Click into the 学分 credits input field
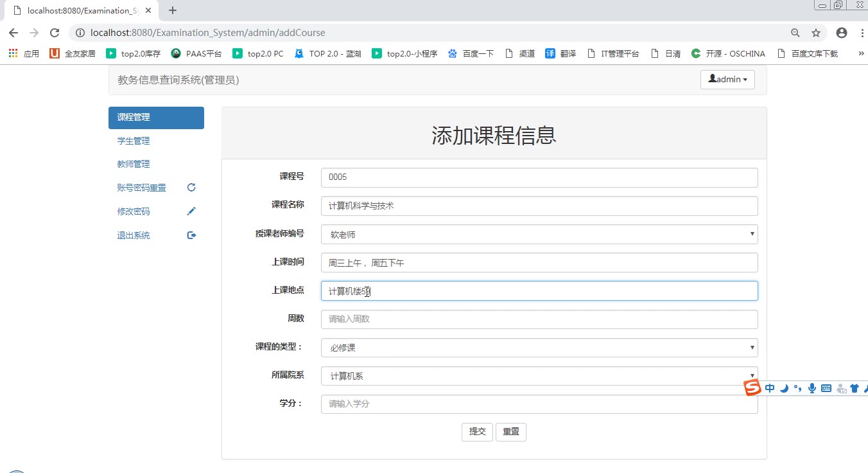This screenshot has height=473, width=868. coord(539,404)
